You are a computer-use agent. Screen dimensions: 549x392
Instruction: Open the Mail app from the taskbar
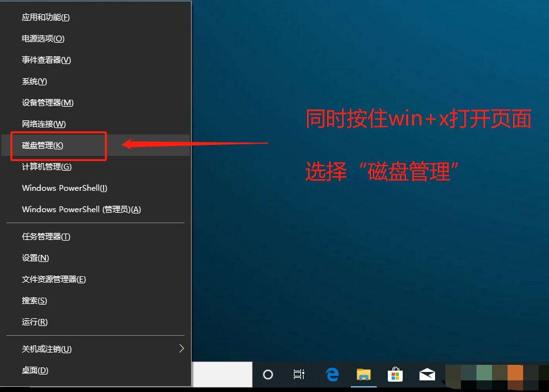coord(427,374)
